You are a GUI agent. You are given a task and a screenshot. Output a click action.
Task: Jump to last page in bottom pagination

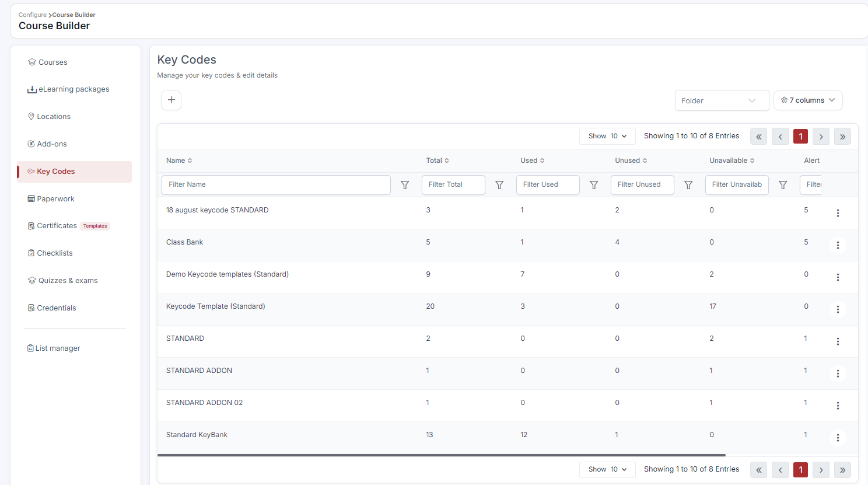click(x=842, y=470)
